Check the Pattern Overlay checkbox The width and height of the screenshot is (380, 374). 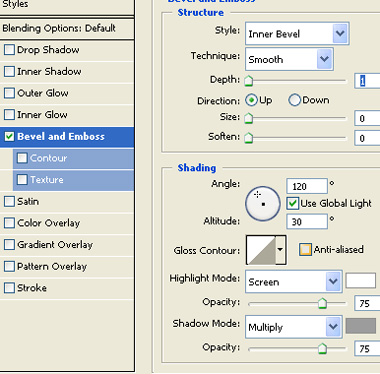[x=9, y=266]
